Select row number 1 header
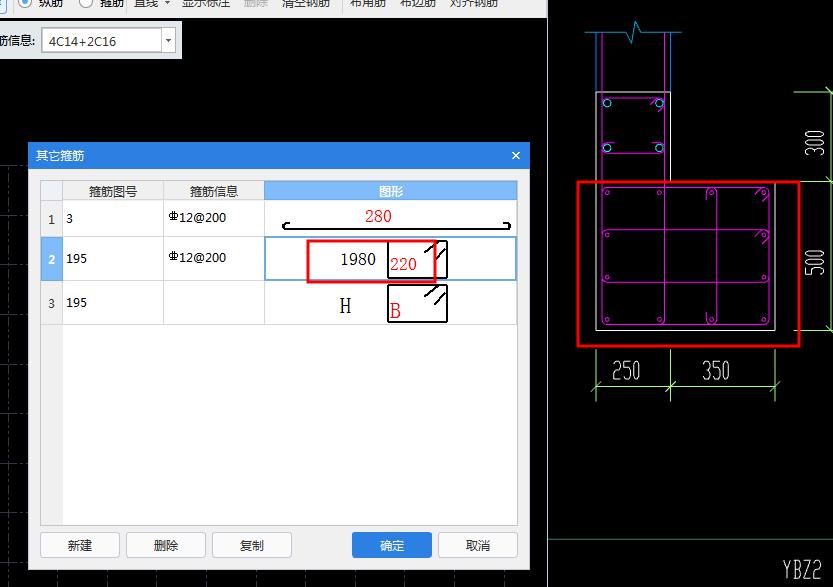The image size is (833, 587). click(x=52, y=218)
